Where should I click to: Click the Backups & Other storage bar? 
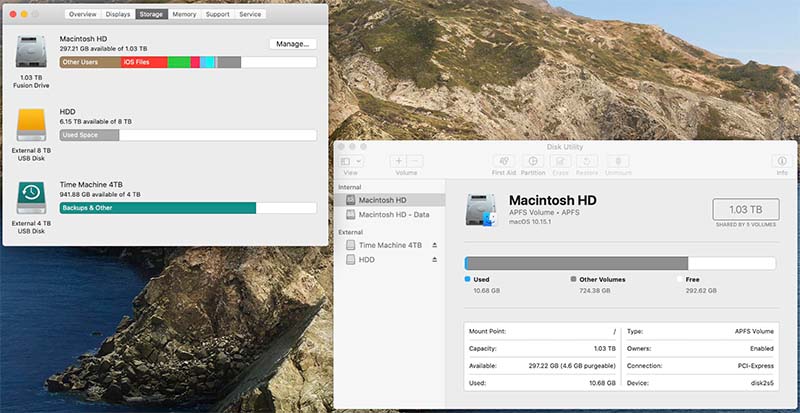pyautogui.click(x=158, y=208)
